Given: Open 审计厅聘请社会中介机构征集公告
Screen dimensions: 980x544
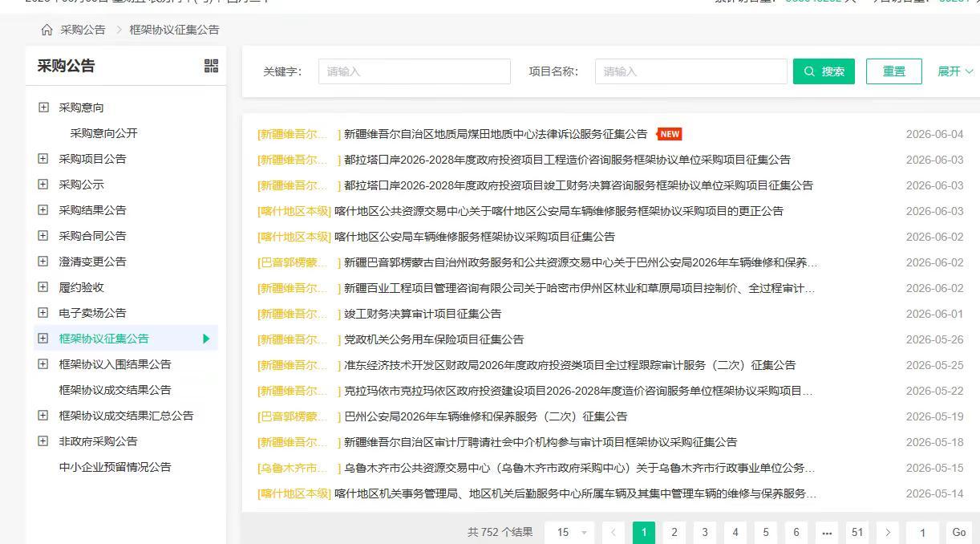Looking at the screenshot, I should click(541, 442).
